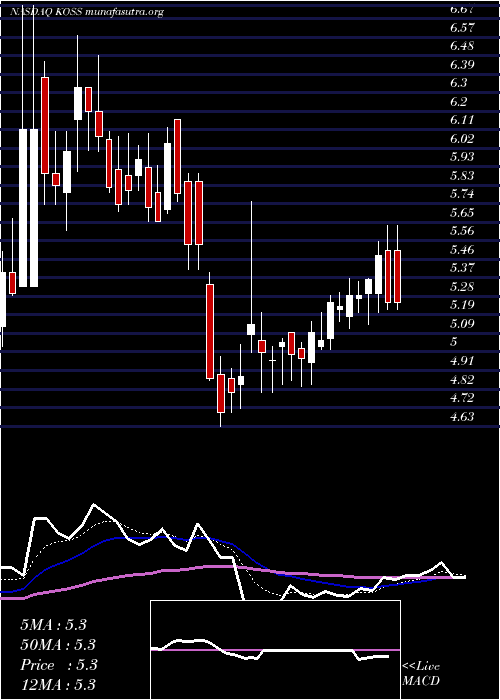Click the 12MA : 5.3 readout

[58, 685]
